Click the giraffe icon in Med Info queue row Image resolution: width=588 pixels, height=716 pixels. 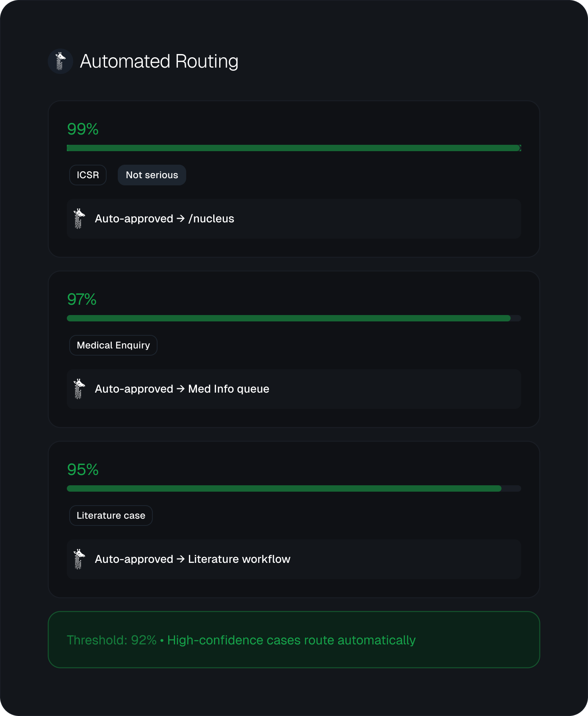(x=79, y=389)
